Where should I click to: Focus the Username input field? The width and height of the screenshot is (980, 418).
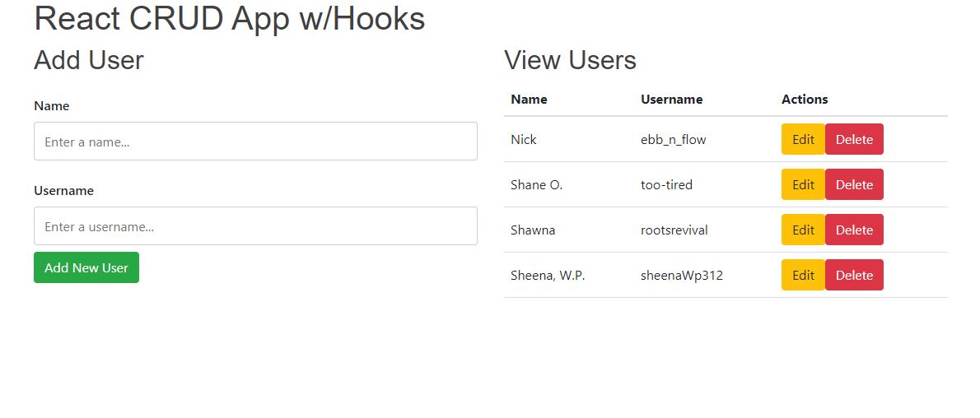click(x=255, y=226)
